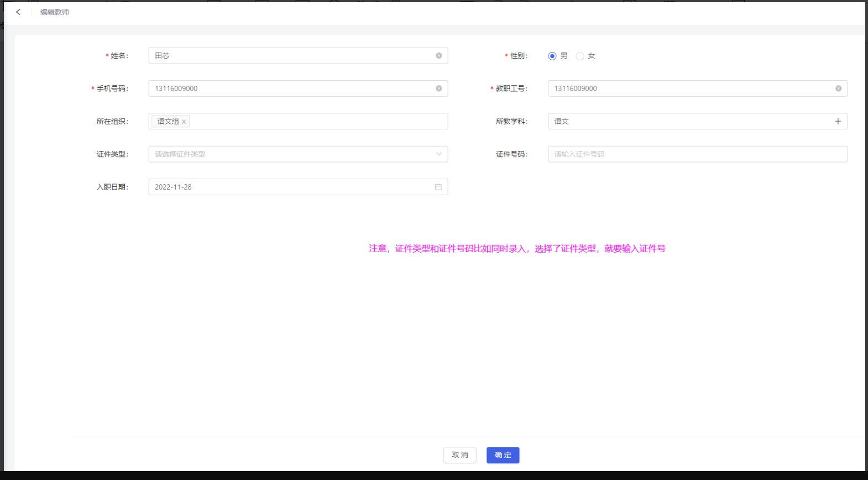Click the back arrow next to 编辑教师
Screen dimensions: 868x480
pyautogui.click(x=18, y=12)
